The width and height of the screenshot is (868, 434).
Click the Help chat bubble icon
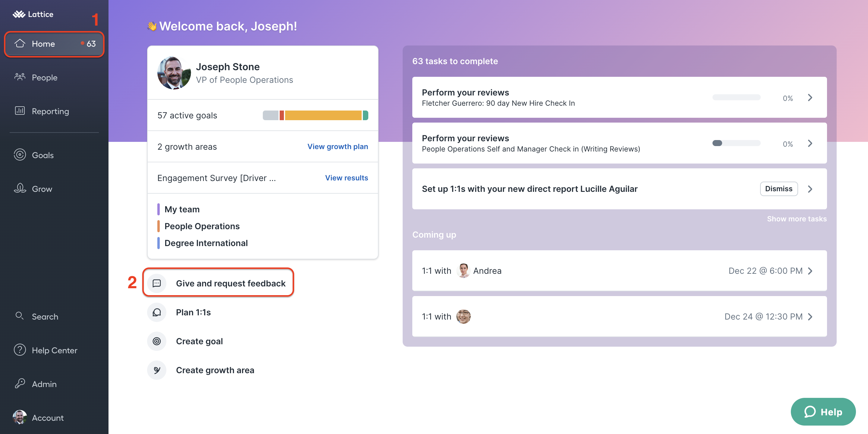[x=810, y=412]
